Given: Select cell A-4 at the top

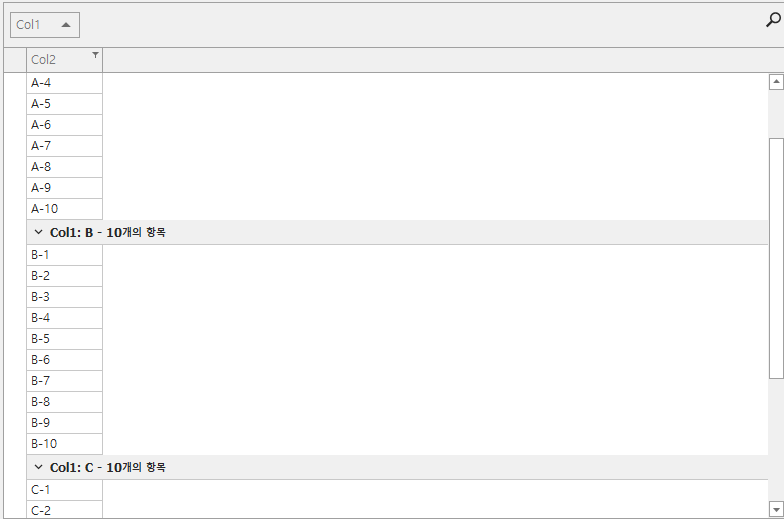Looking at the screenshot, I should click(x=64, y=83).
